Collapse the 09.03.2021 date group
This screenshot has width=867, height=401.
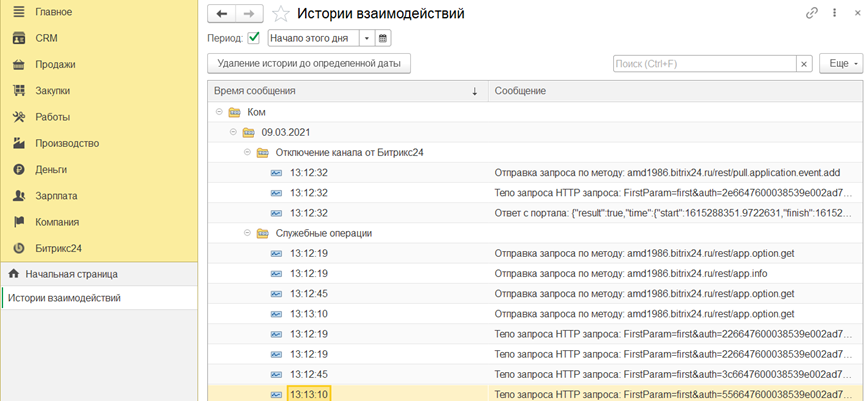233,132
